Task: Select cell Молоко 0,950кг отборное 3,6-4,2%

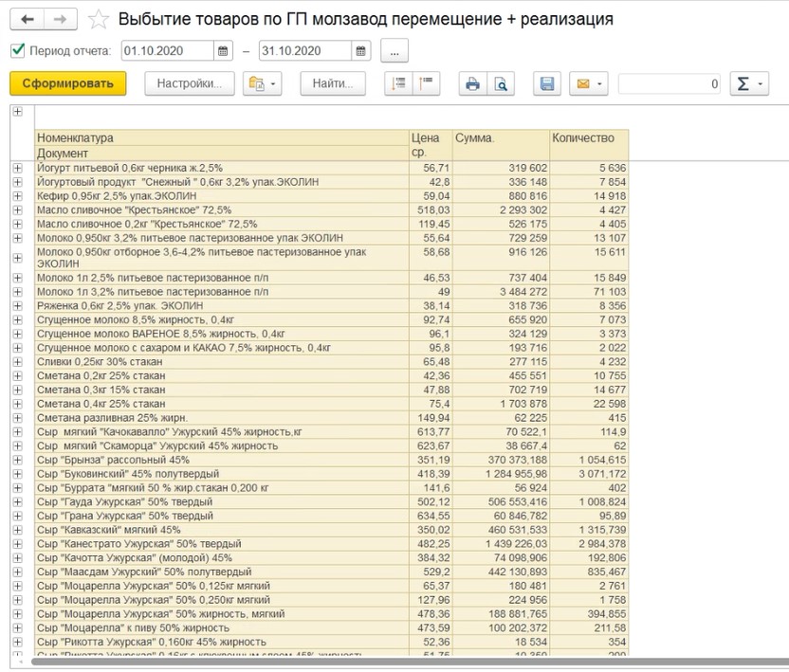Action: coord(222,258)
